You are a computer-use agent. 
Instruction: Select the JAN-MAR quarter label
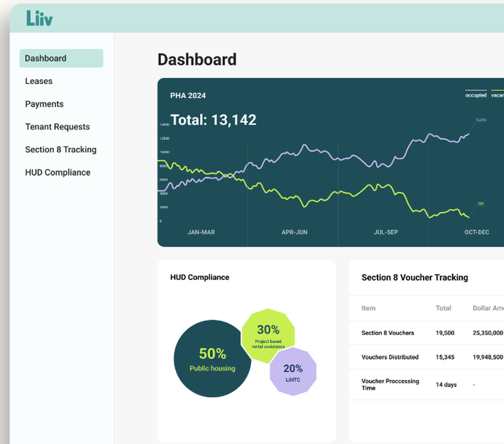tap(201, 232)
